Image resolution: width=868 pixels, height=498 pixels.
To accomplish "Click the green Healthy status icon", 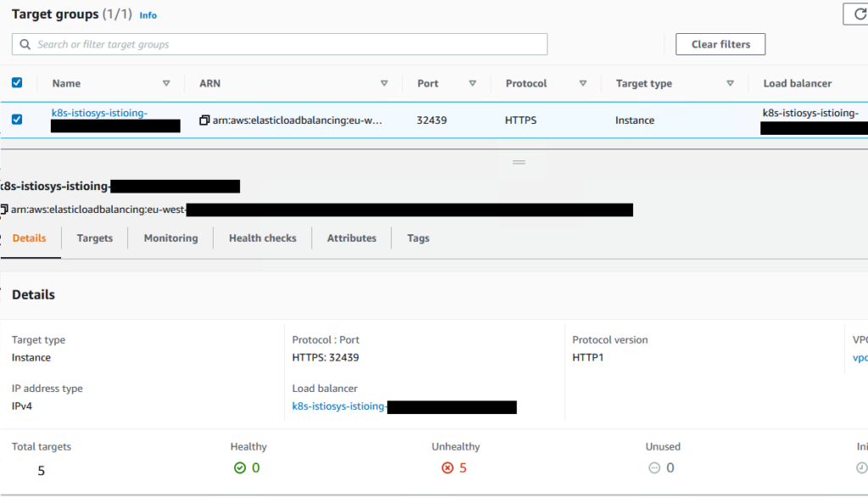I will tap(240, 467).
